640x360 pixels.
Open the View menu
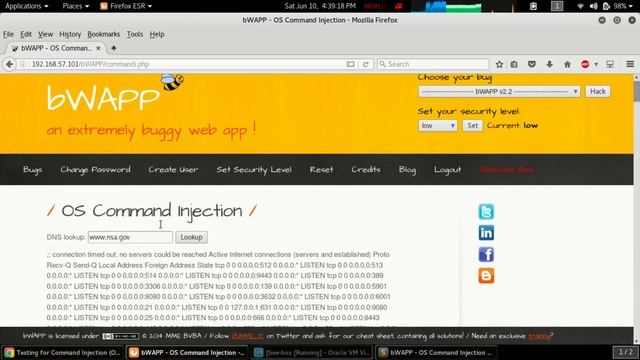pyautogui.click(x=45, y=34)
